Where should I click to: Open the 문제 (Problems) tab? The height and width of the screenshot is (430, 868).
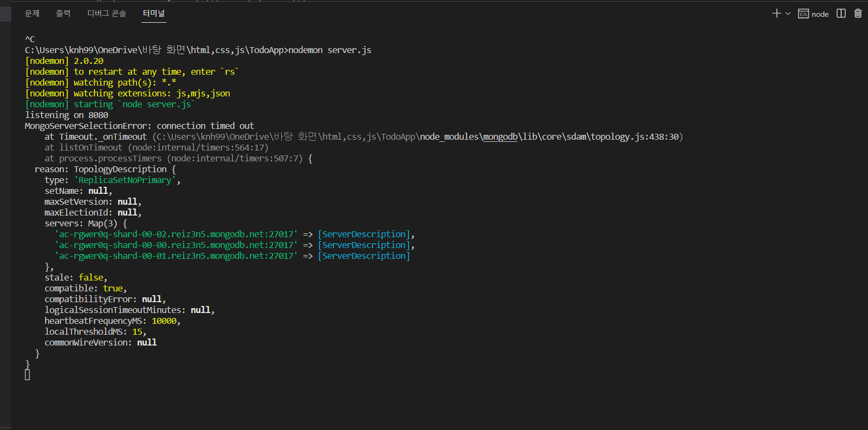[x=32, y=13]
